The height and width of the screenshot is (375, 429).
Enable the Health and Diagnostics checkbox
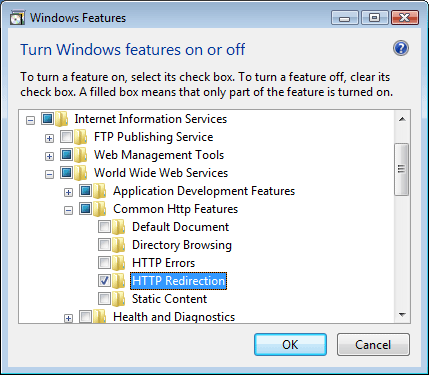pos(85,316)
